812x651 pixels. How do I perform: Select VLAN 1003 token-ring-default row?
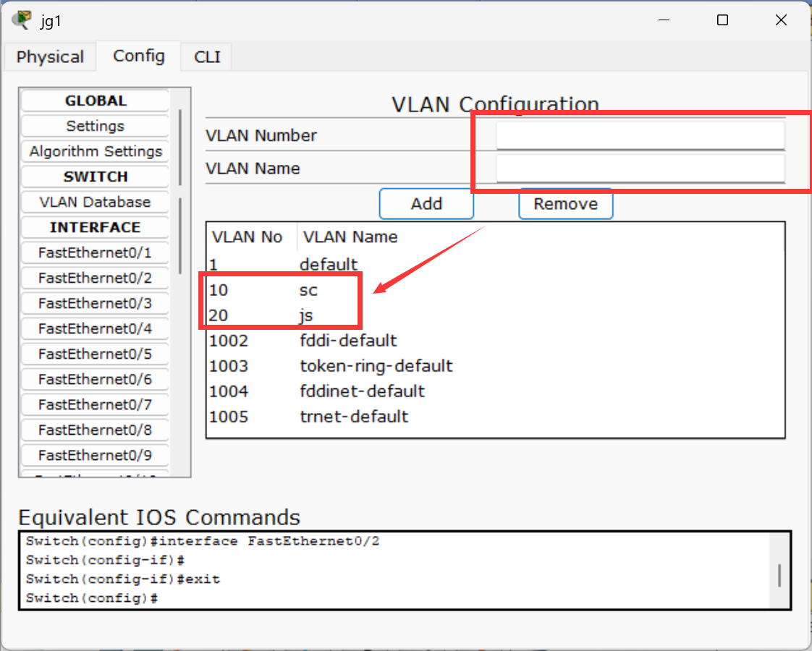click(x=496, y=366)
